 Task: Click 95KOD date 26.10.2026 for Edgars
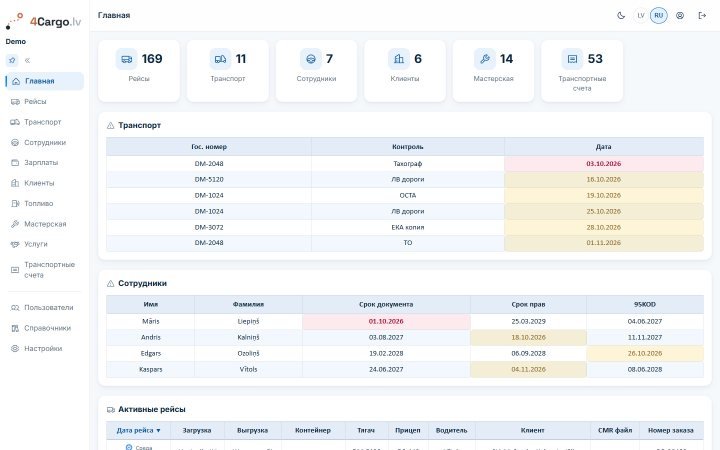(x=645, y=354)
